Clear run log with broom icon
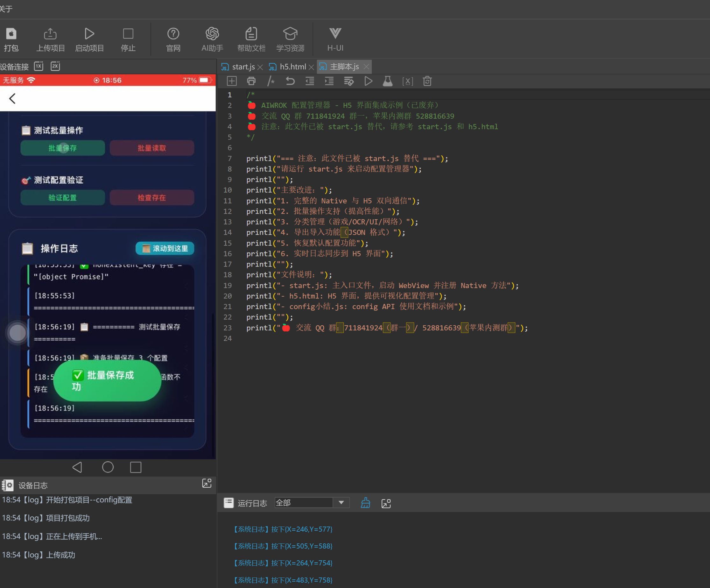 point(365,503)
